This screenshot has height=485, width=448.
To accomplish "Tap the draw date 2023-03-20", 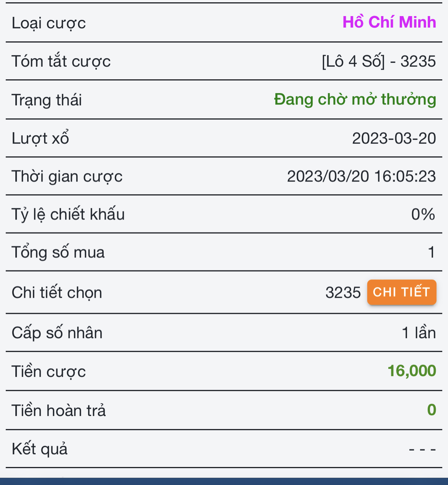I will (394, 138).
